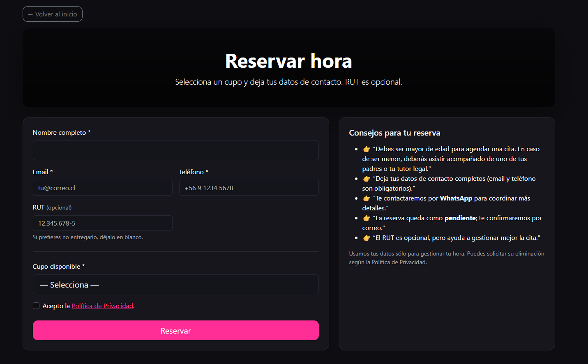
Task: Click the pointing hand icon beside RUT optional tip
Action: click(x=367, y=238)
